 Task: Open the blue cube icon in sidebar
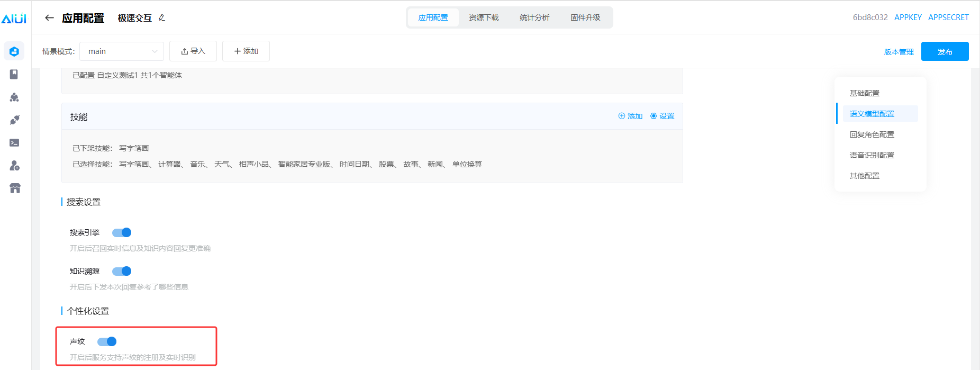[x=14, y=51]
